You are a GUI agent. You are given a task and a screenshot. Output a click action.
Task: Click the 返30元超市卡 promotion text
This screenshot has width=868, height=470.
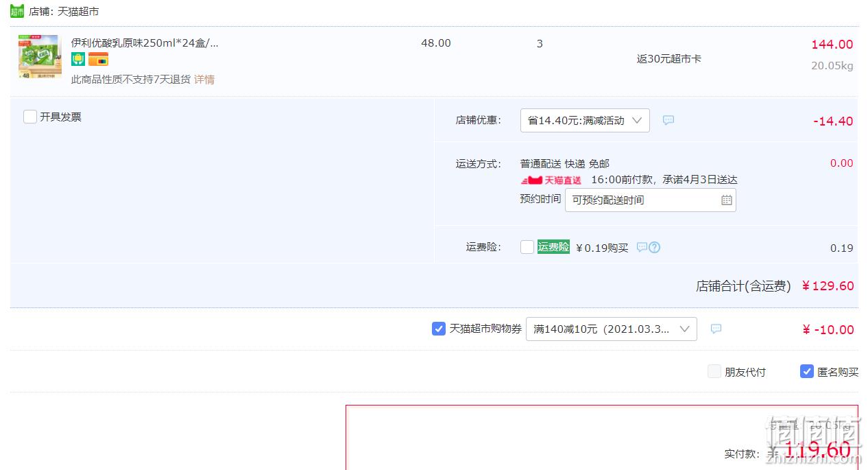click(x=669, y=59)
